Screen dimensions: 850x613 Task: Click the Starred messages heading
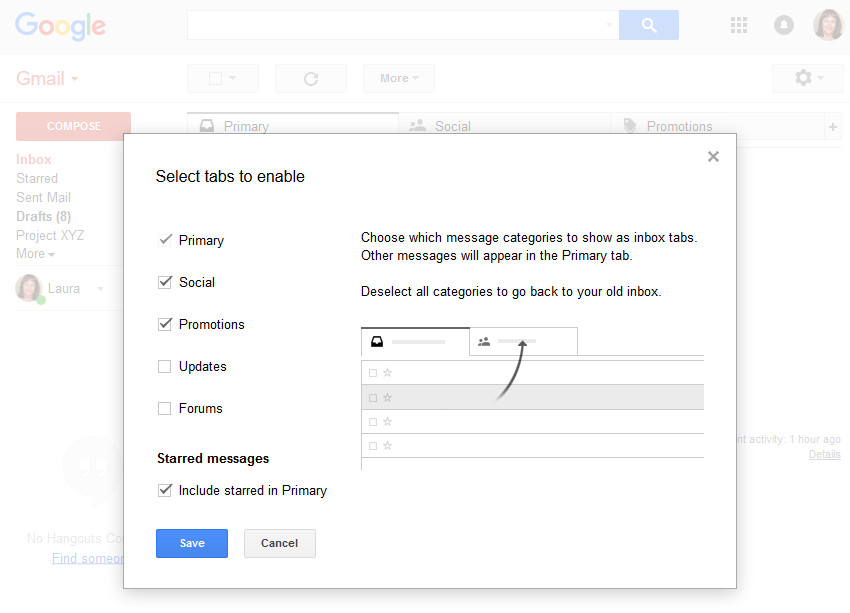pyautogui.click(x=213, y=459)
